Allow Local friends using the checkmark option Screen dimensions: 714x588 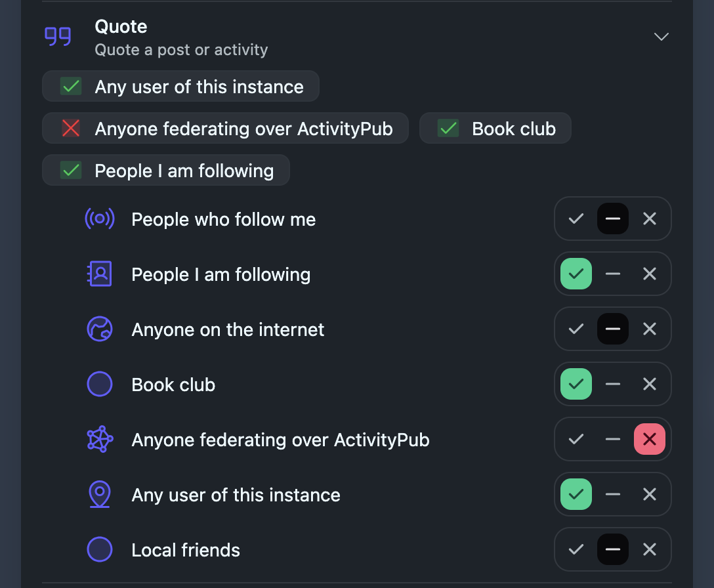click(x=576, y=550)
